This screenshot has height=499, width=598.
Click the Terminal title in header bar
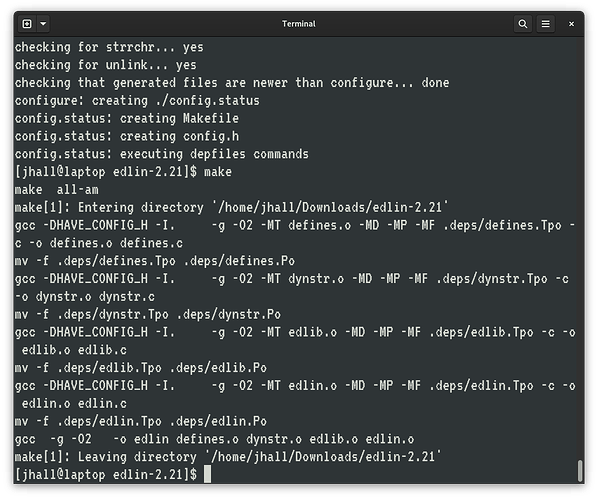(299, 24)
